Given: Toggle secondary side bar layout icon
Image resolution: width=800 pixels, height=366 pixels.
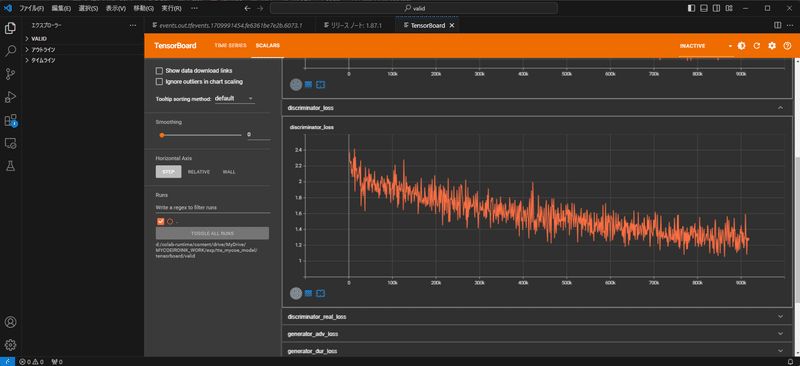Looking at the screenshot, I should tap(717, 8).
